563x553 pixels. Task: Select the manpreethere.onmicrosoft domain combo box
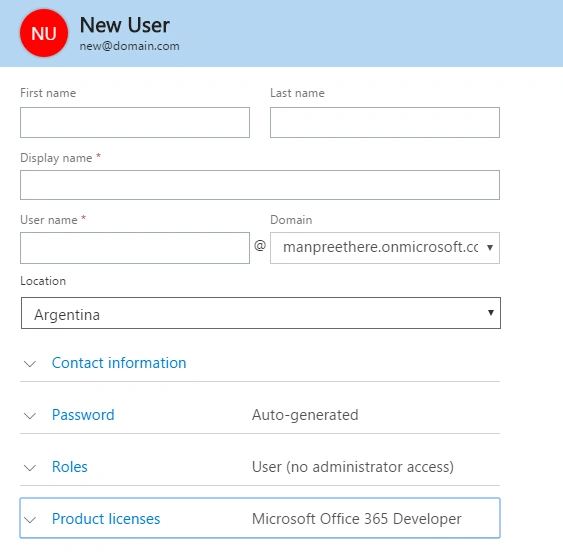[385, 248]
